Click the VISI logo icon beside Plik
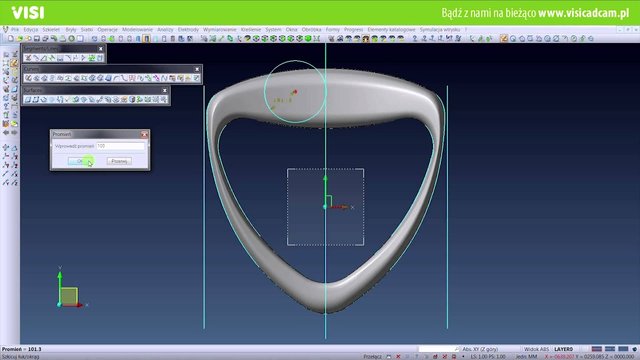Image resolution: width=640 pixels, height=360 pixels. pos(5,29)
